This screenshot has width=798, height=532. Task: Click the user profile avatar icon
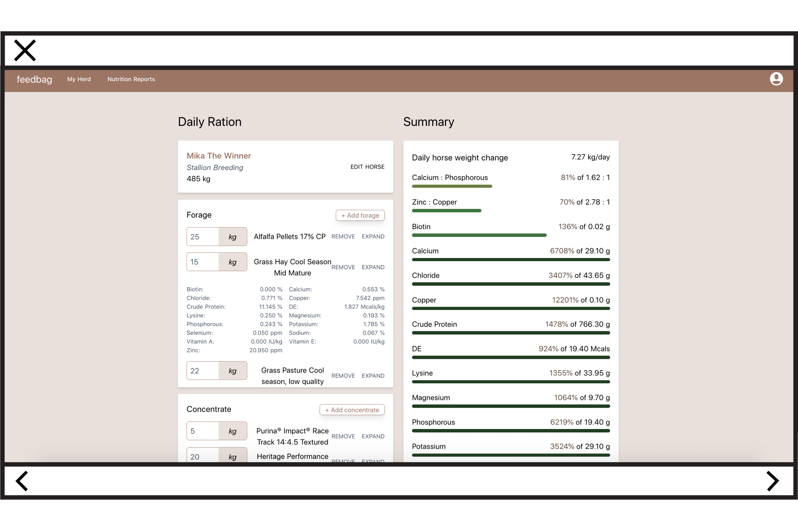pyautogui.click(x=776, y=79)
